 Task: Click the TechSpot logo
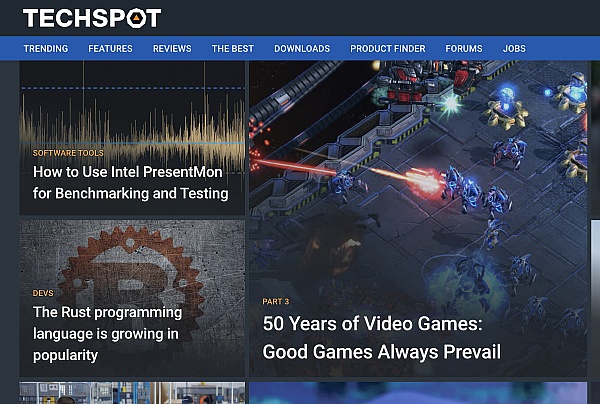[x=92, y=18]
